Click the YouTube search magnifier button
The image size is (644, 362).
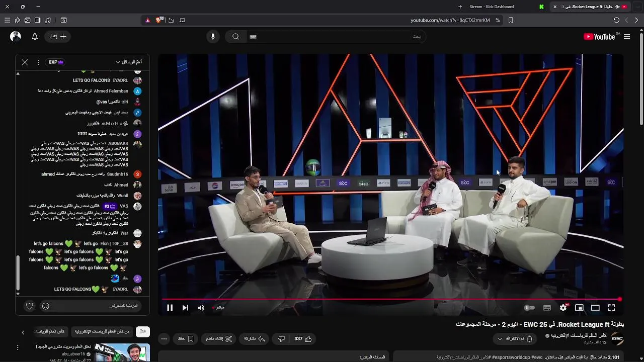pyautogui.click(x=235, y=36)
